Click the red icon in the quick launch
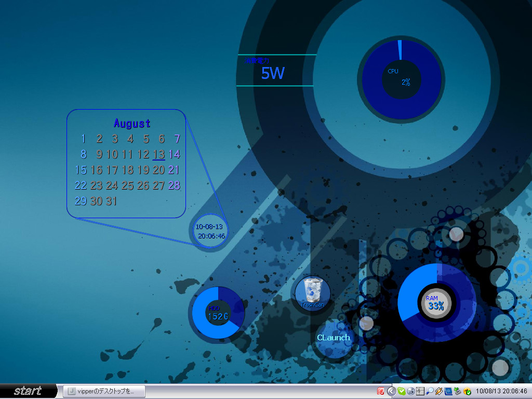This screenshot has height=399, width=532. 381,391
